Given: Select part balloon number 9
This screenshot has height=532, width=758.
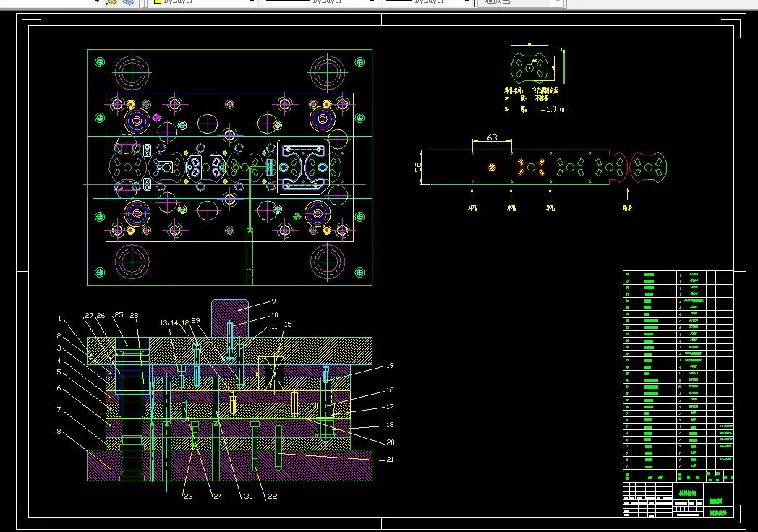Looking at the screenshot, I should point(274,301).
